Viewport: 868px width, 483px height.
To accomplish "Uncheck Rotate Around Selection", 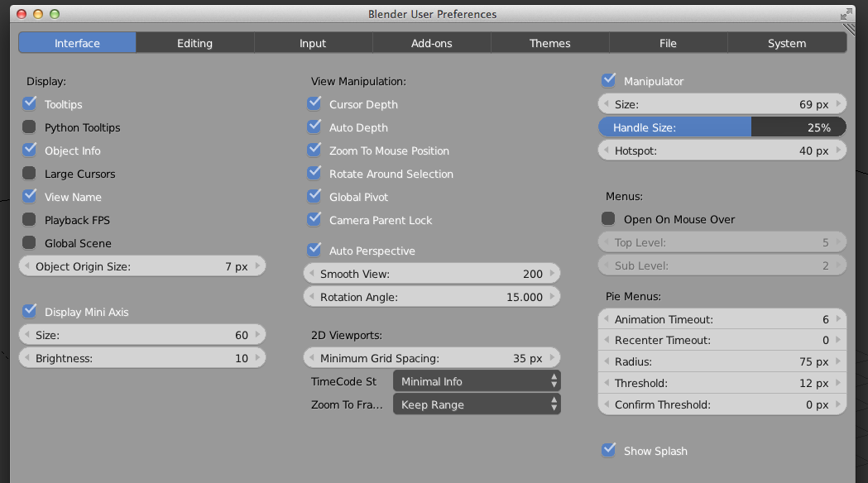I will [x=314, y=174].
